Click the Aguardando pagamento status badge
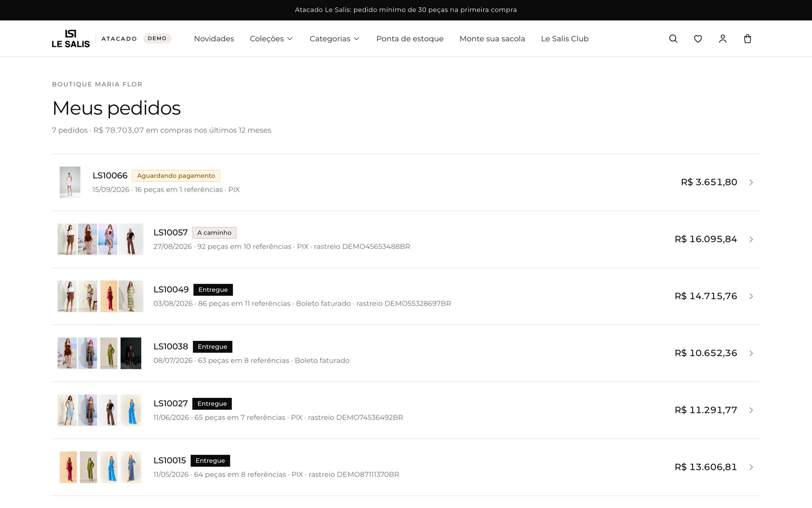The height and width of the screenshot is (508, 812). (176, 176)
